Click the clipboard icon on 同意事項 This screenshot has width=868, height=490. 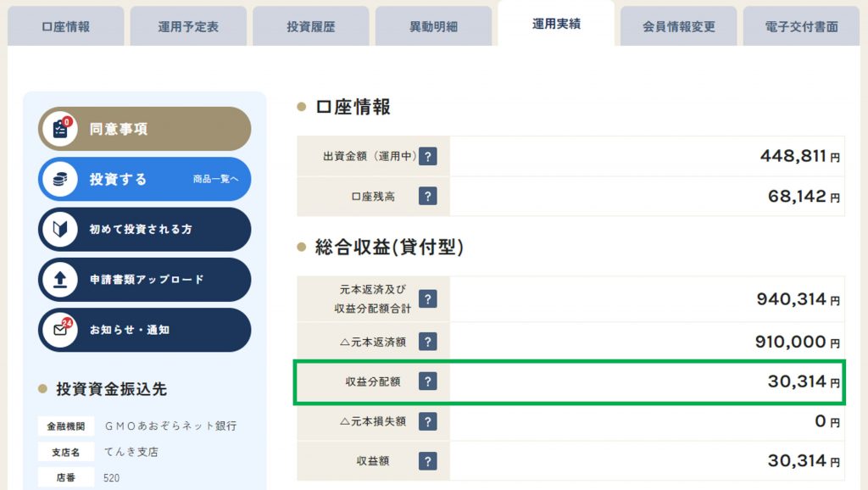coord(60,129)
